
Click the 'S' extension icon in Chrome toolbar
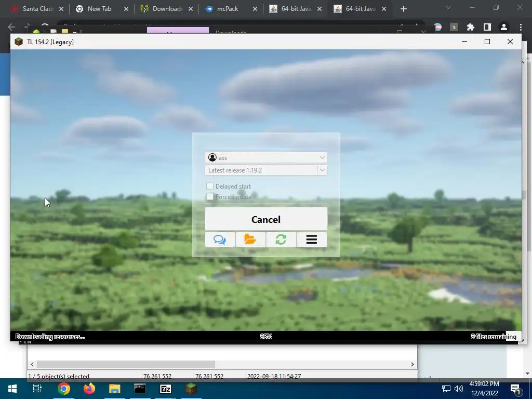point(454,27)
